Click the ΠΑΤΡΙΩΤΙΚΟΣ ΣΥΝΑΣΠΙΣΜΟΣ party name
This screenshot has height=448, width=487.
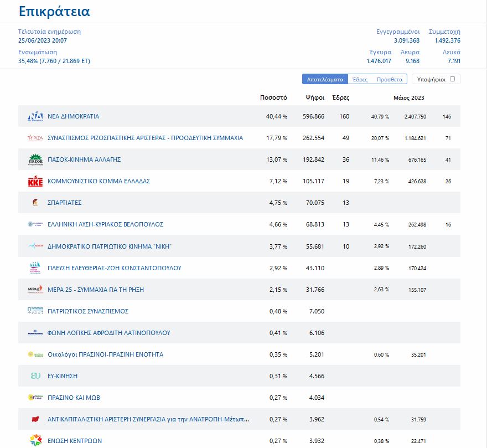(88, 311)
